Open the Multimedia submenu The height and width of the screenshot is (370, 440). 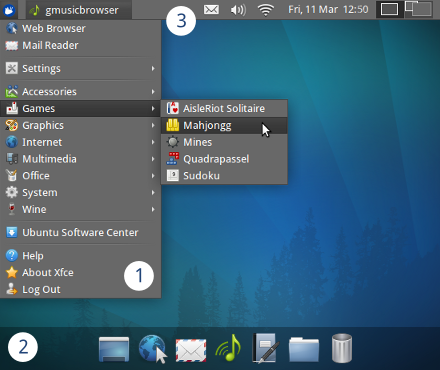click(81, 159)
